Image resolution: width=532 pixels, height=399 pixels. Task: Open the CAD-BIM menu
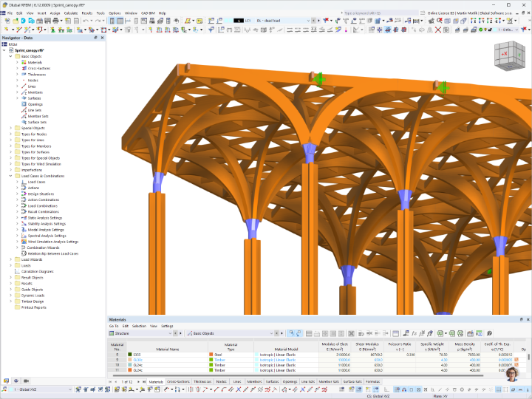148,13
